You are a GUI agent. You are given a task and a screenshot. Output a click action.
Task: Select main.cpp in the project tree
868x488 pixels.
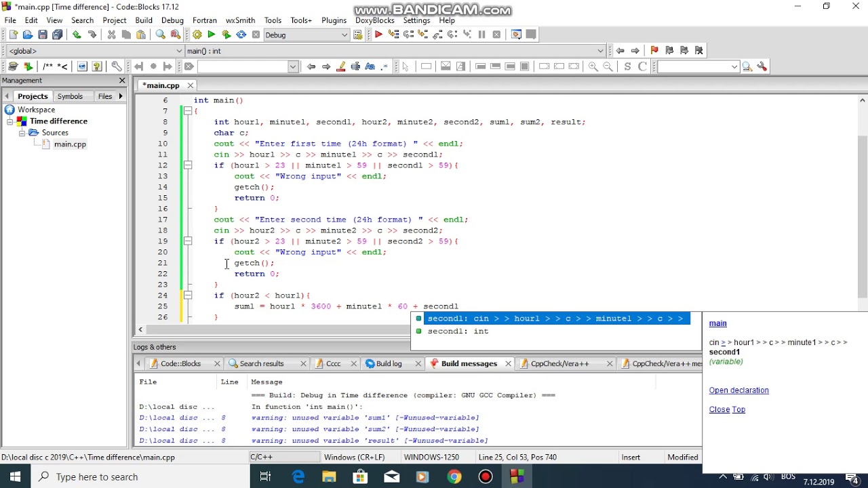click(70, 144)
